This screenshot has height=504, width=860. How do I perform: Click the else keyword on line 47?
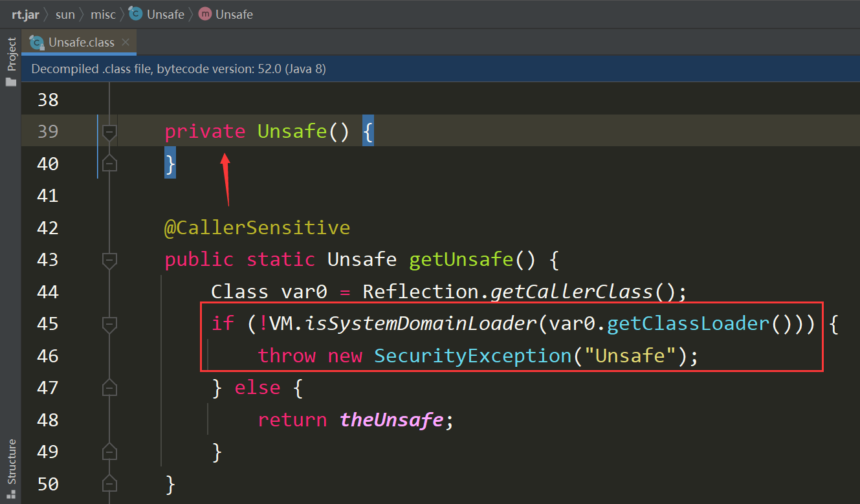coord(258,388)
